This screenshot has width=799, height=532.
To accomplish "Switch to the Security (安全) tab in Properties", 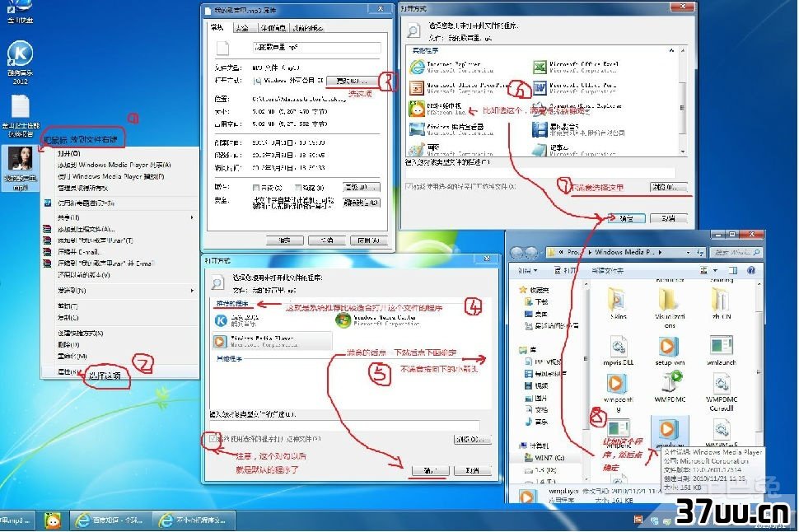I will [242, 28].
